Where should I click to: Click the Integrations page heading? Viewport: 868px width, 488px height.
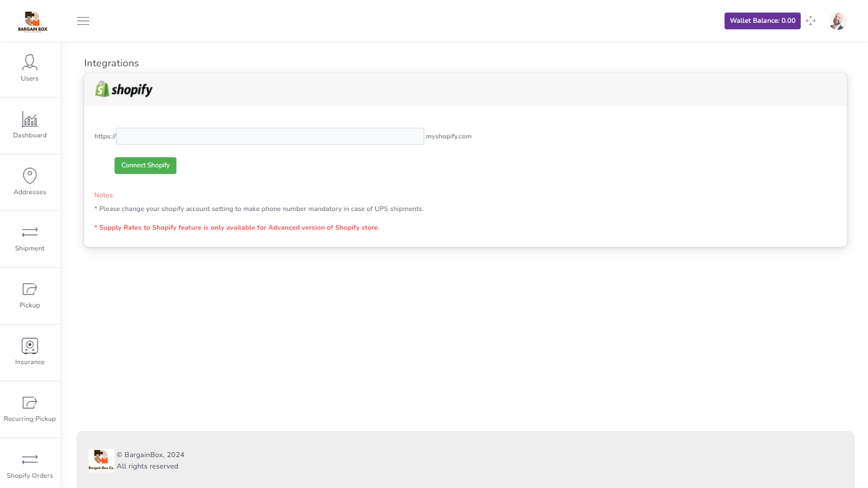pyautogui.click(x=111, y=63)
